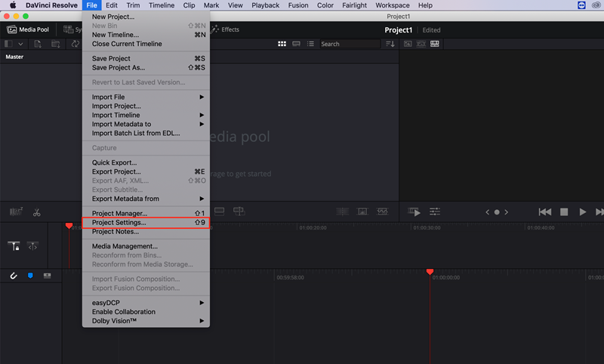Screen dimensions: 604x364
Task: Choose Save Project
Action: point(146,59)
